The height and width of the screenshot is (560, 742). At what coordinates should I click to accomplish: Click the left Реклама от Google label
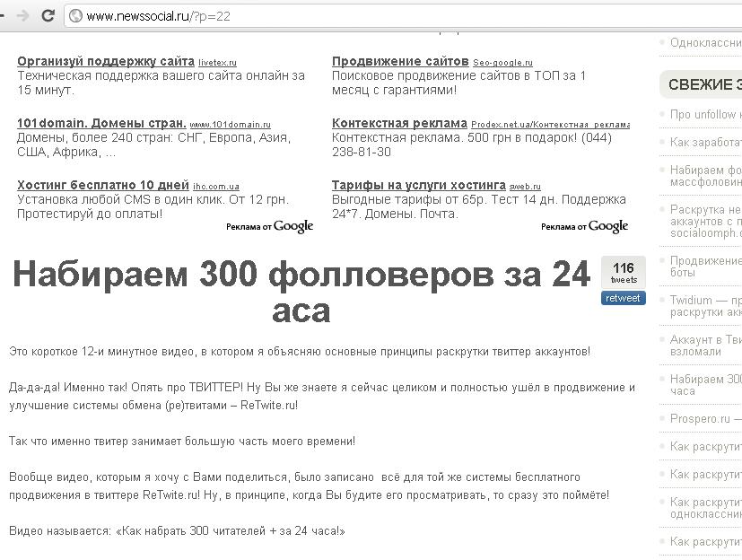(269, 227)
